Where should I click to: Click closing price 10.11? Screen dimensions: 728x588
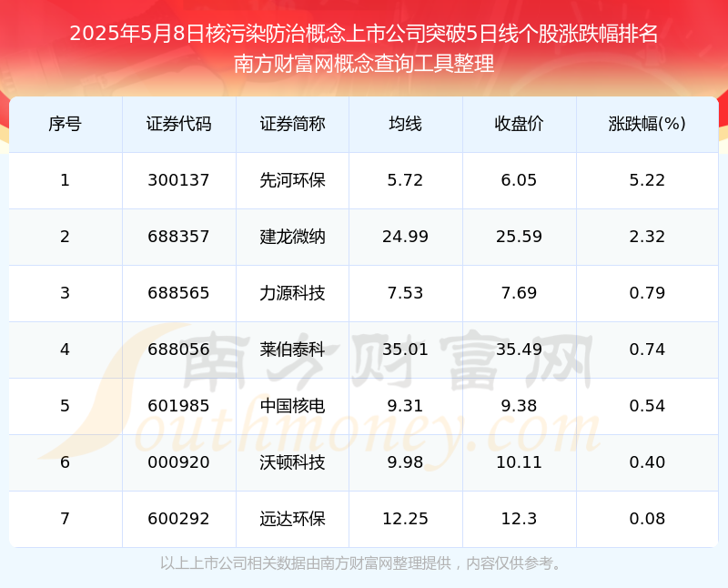[519, 462]
